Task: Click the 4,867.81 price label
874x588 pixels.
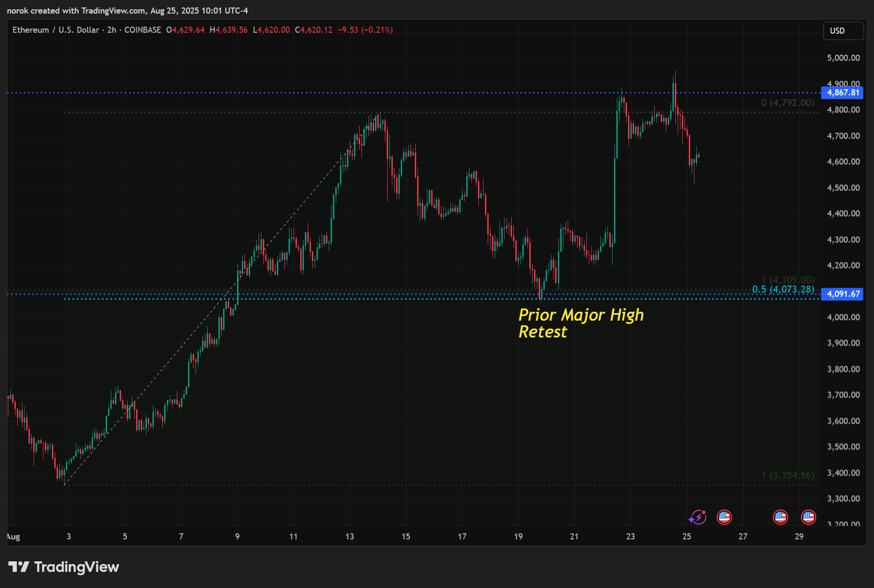Action: tap(843, 93)
